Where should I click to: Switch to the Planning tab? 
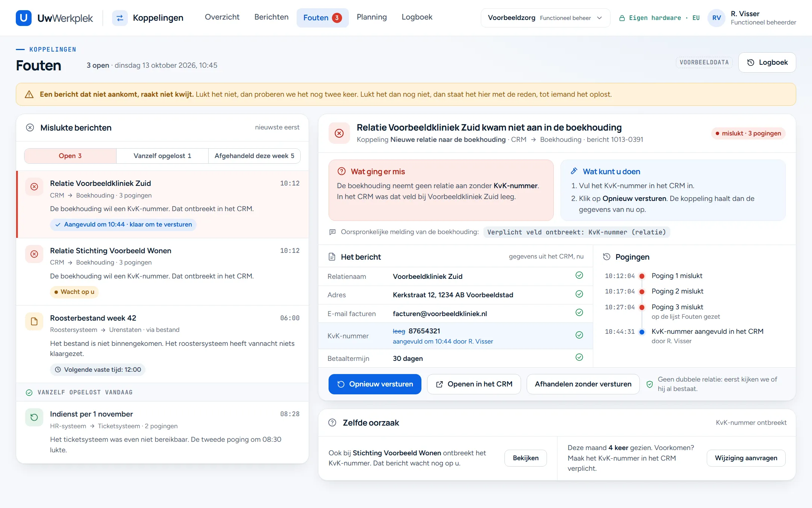(371, 17)
